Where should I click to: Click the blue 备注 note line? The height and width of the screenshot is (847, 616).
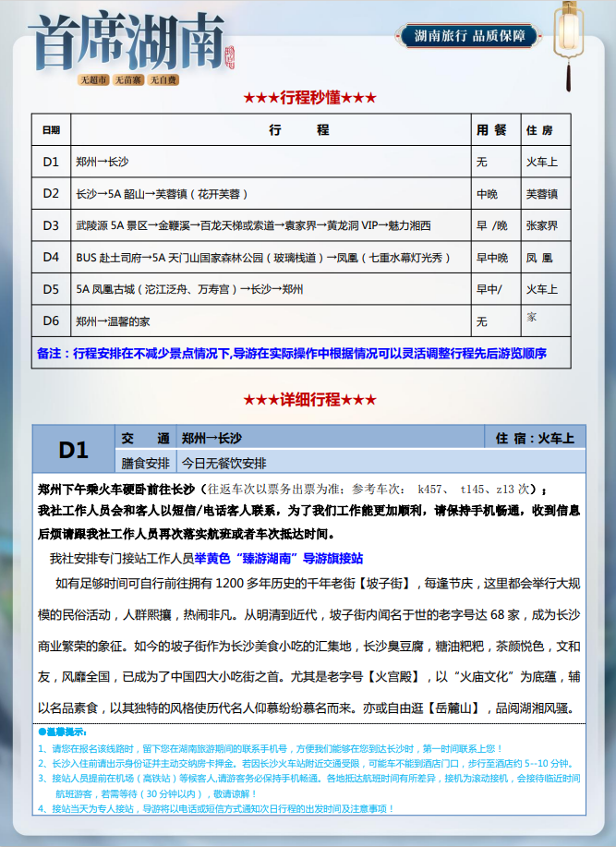(292, 353)
